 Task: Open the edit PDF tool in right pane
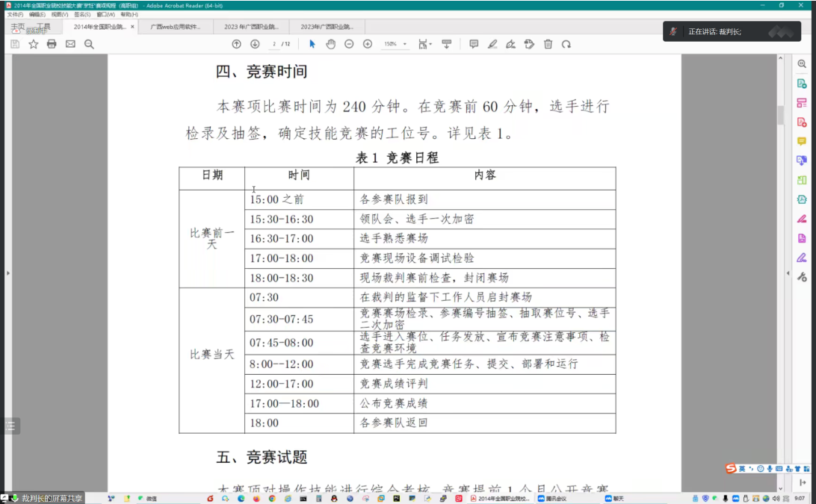801,102
